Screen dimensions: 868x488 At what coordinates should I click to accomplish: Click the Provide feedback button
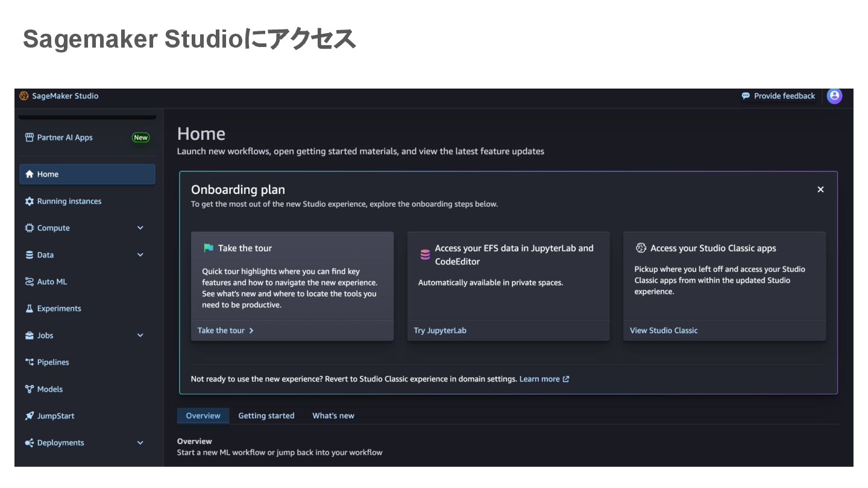[x=778, y=96]
